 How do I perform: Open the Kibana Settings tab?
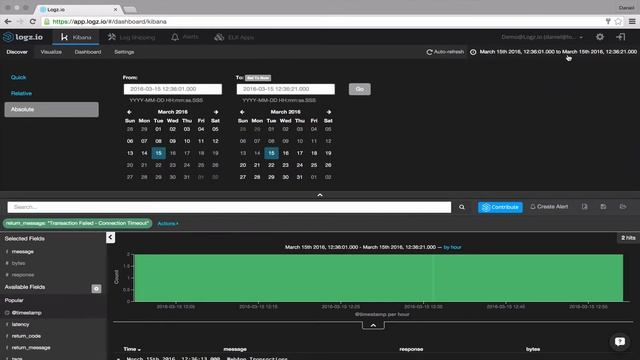coord(124,52)
